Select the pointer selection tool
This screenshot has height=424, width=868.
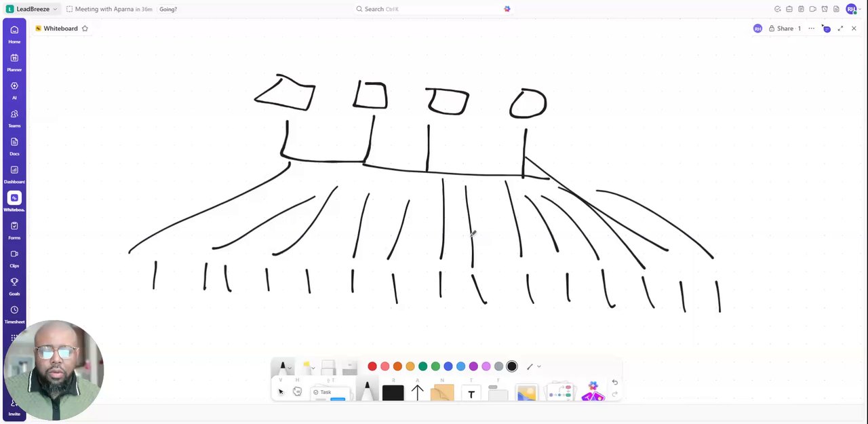281,391
